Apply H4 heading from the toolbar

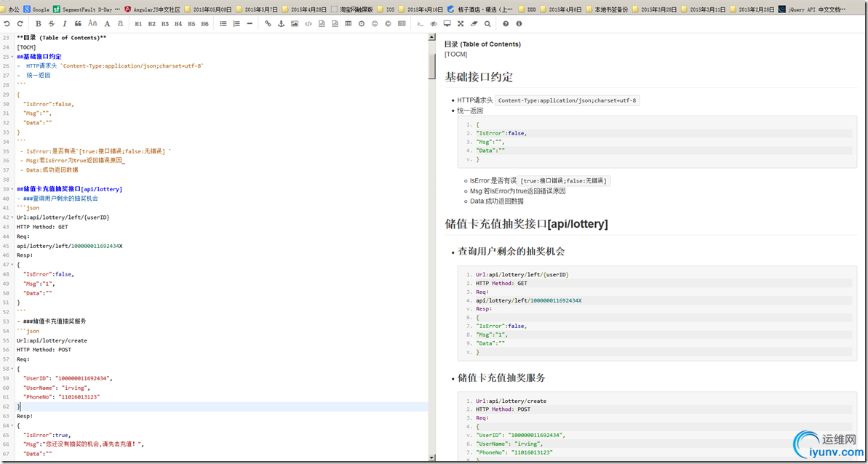[178, 24]
